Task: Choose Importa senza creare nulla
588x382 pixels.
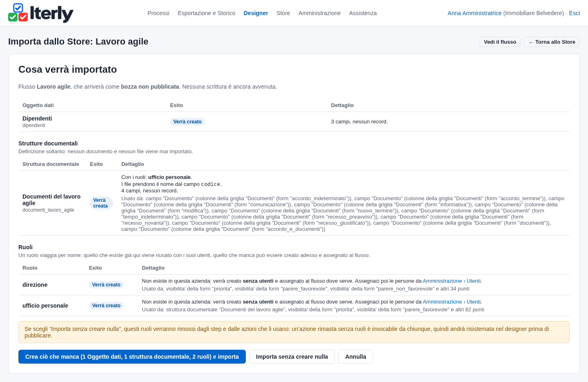Action: [292, 357]
